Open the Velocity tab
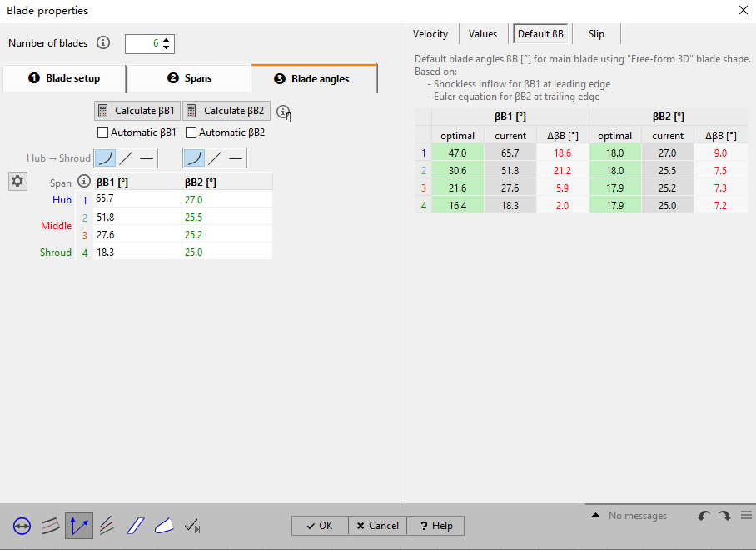Viewport: 756px width, 550px height. click(x=430, y=34)
